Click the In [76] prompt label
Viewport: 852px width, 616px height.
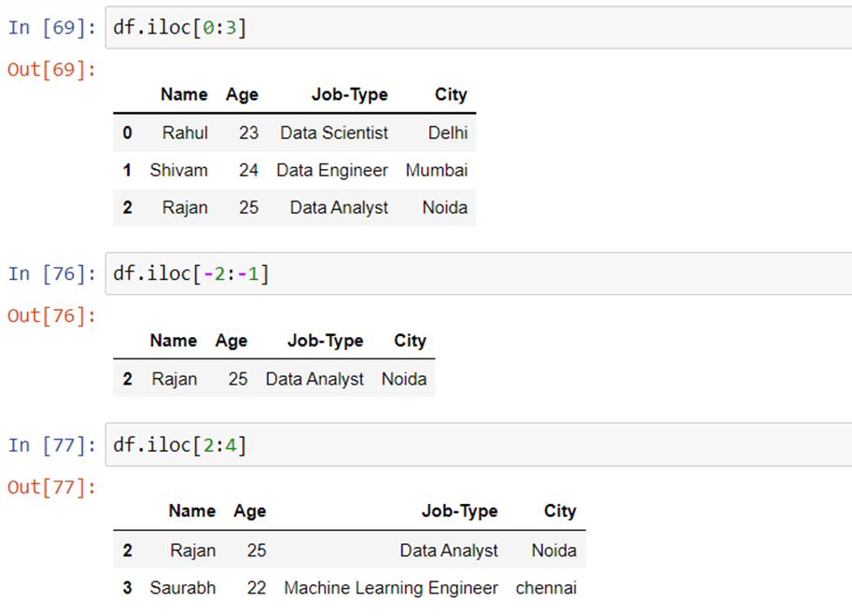(51, 273)
